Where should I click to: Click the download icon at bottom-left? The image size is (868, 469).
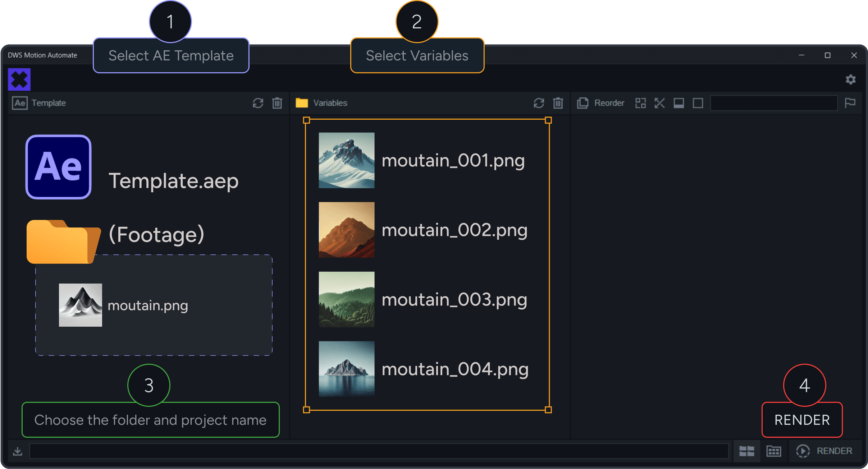click(x=18, y=451)
